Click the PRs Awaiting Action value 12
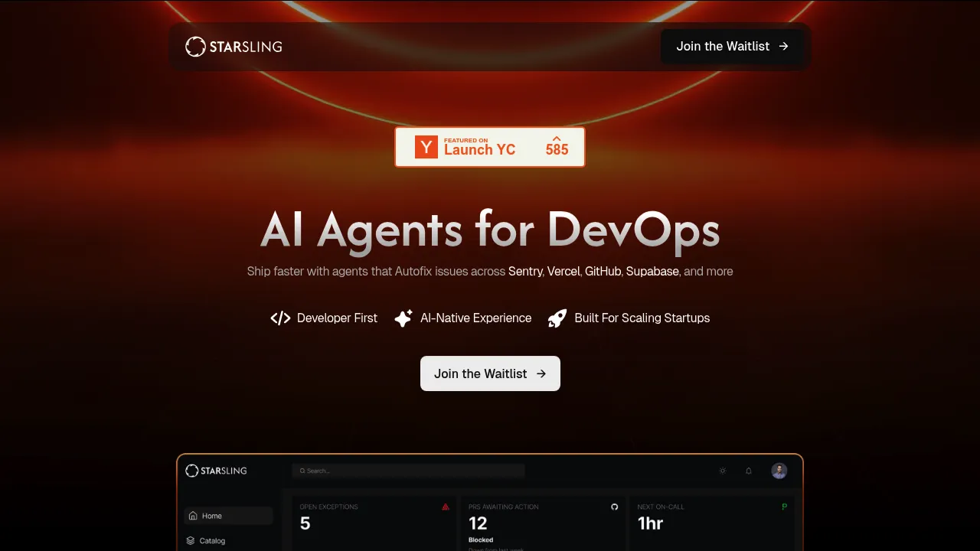Image resolution: width=980 pixels, height=551 pixels. click(478, 523)
